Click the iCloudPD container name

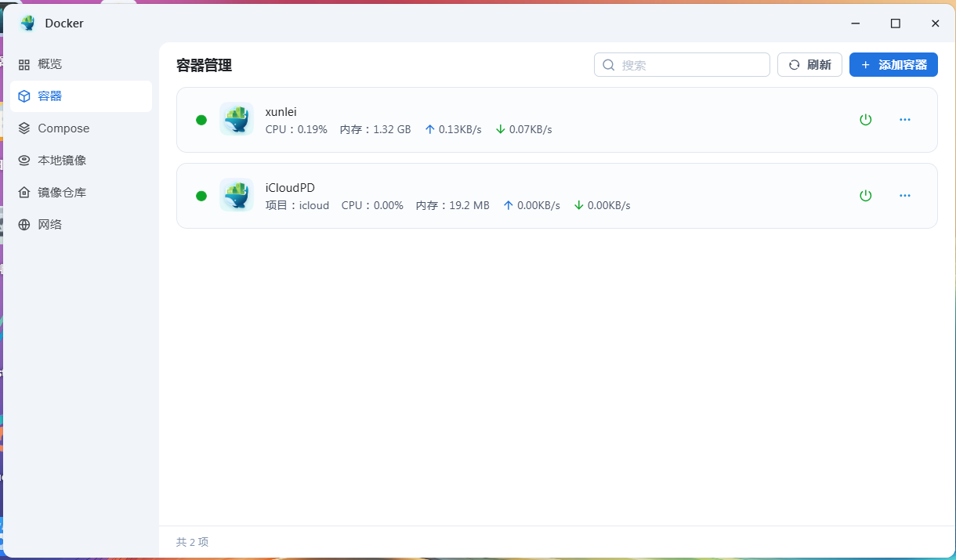pos(290,188)
